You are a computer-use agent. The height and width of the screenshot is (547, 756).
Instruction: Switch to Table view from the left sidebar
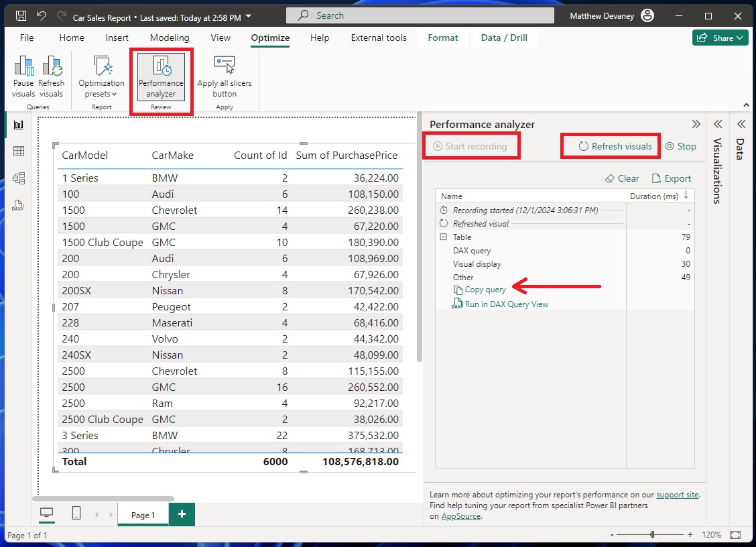click(18, 151)
